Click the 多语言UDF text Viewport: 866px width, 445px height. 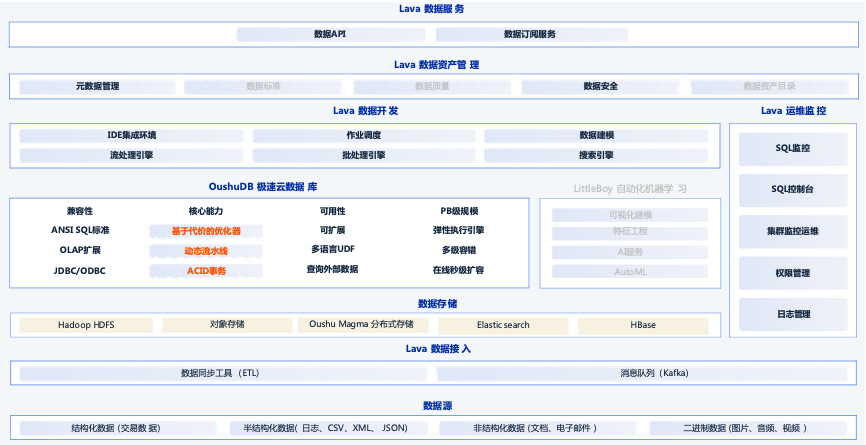(332, 250)
